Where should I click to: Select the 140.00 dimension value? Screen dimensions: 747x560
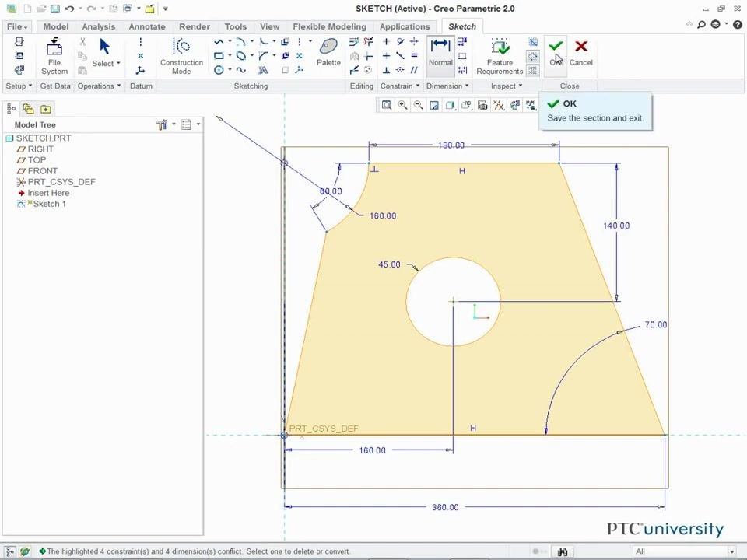pyautogui.click(x=616, y=226)
